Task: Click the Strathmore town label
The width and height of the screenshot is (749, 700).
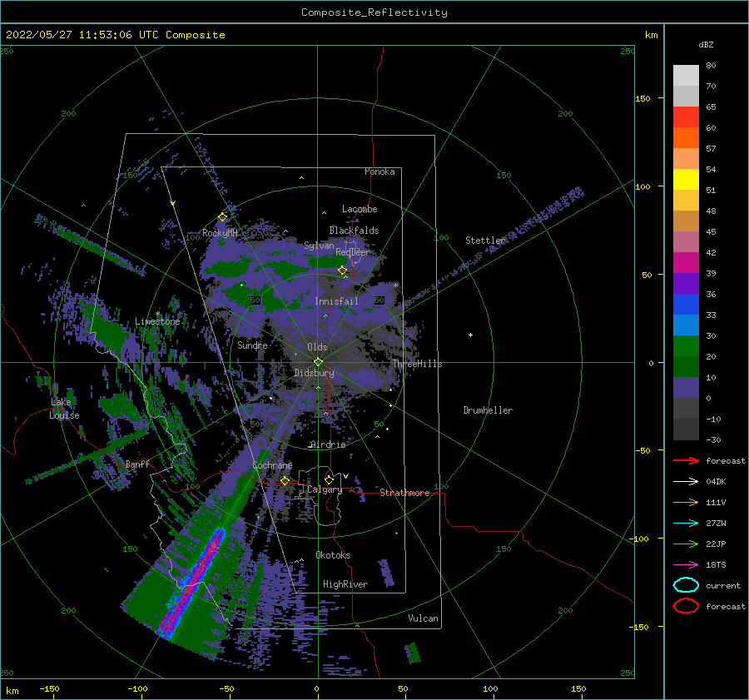Action: point(404,493)
